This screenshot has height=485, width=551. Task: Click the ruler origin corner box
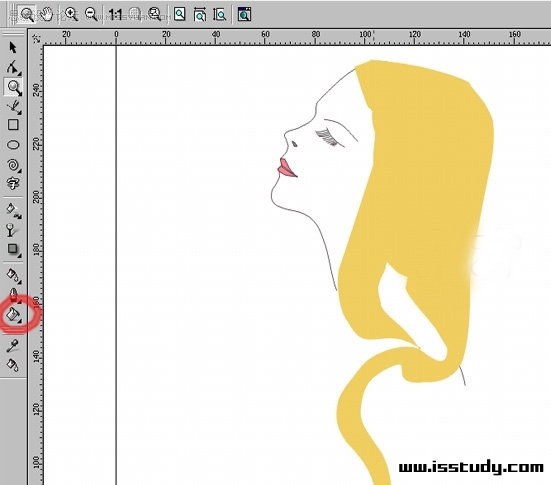[36, 39]
